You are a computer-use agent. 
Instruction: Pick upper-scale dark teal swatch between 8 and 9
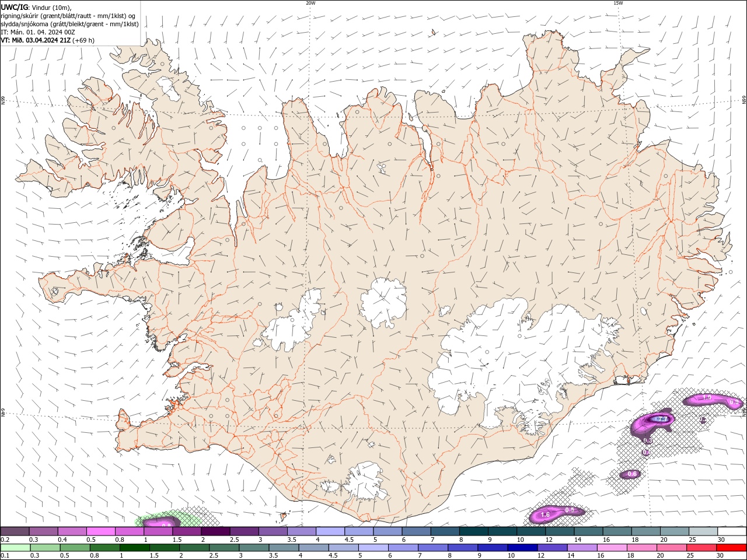point(474,531)
